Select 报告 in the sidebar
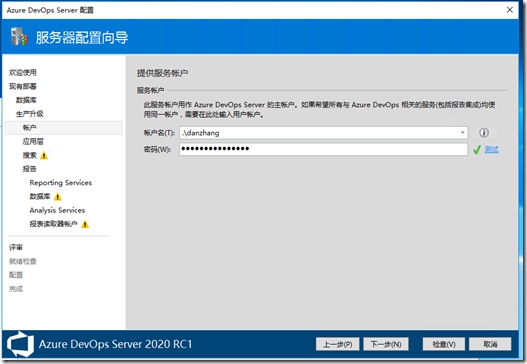527x364 pixels. tap(30, 169)
